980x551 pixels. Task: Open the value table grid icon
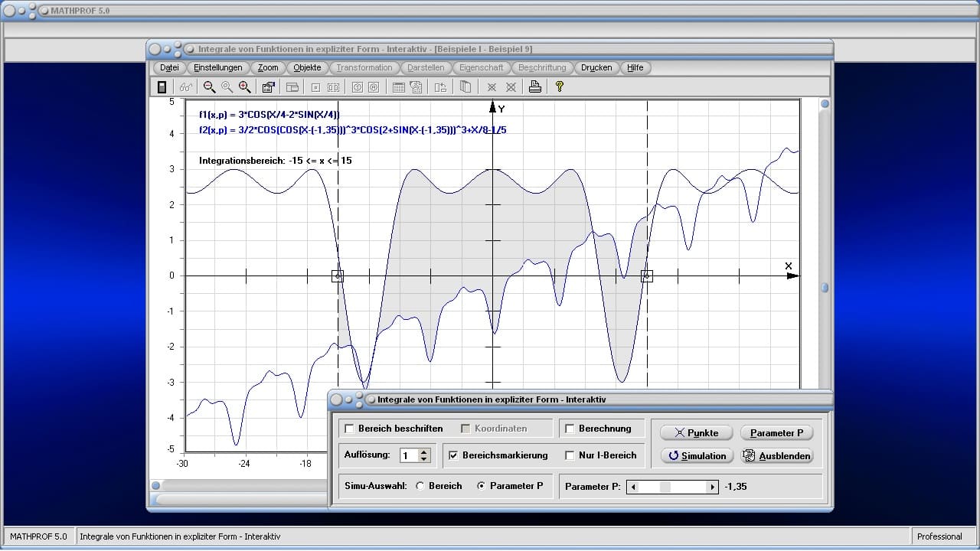(x=398, y=87)
